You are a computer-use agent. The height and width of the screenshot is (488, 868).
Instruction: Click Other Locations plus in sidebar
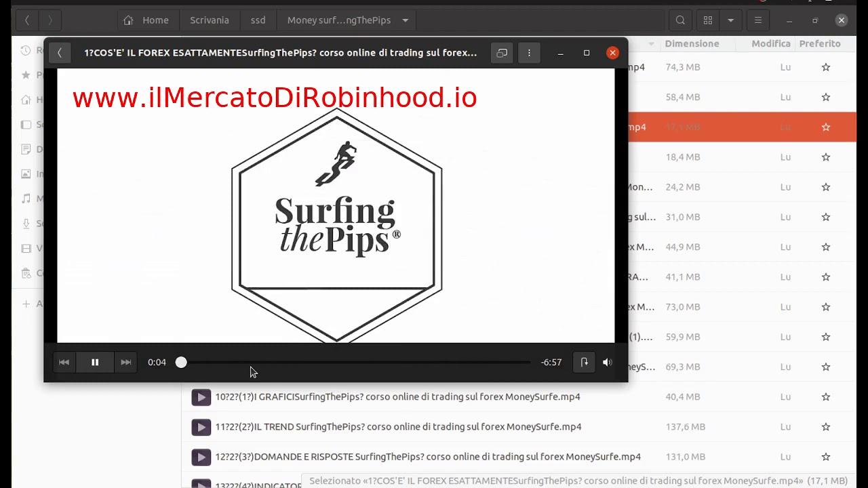26,304
